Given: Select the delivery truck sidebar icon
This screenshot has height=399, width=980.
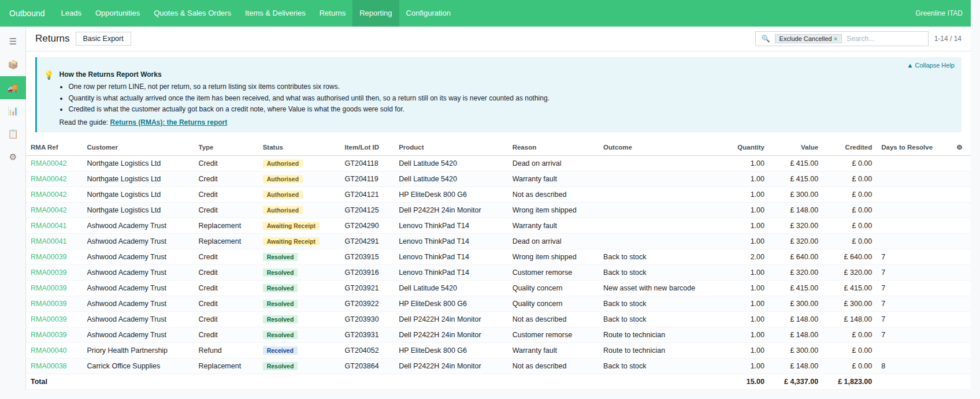Looking at the screenshot, I should point(13,88).
